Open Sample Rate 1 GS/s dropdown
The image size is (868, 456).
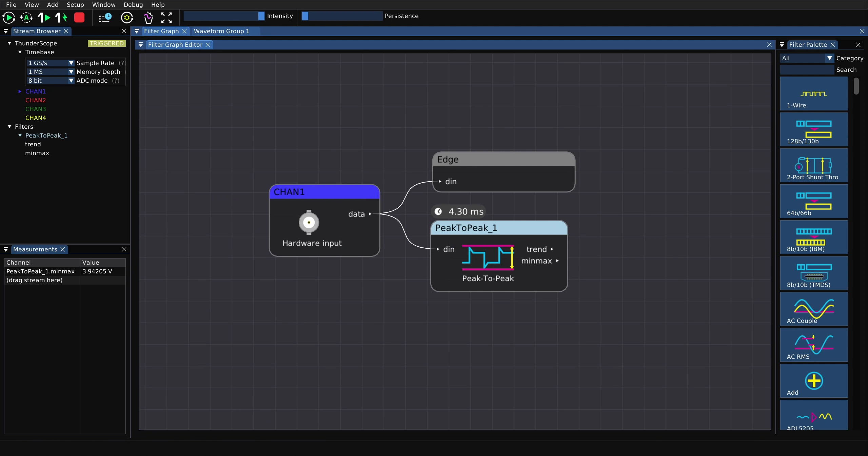51,63
